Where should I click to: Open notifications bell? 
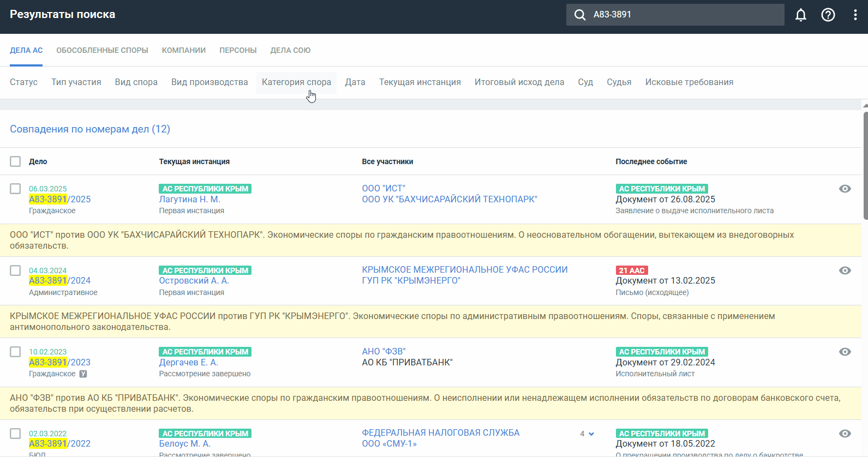(800, 15)
